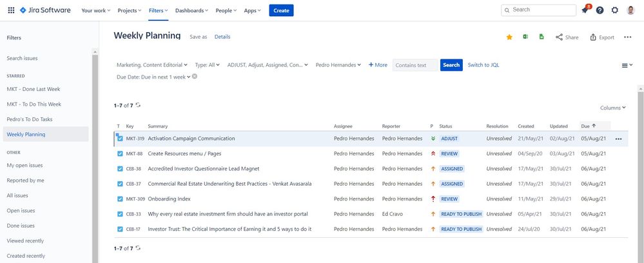644x263 pixels.
Task: Click Save as next to title
Action: [199, 37]
